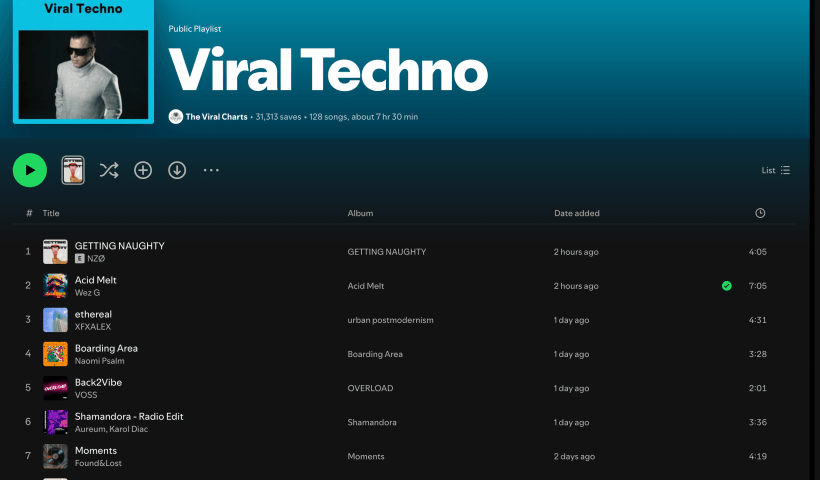Select the Shamandora - Radio Edit track

pyautogui.click(x=129, y=416)
